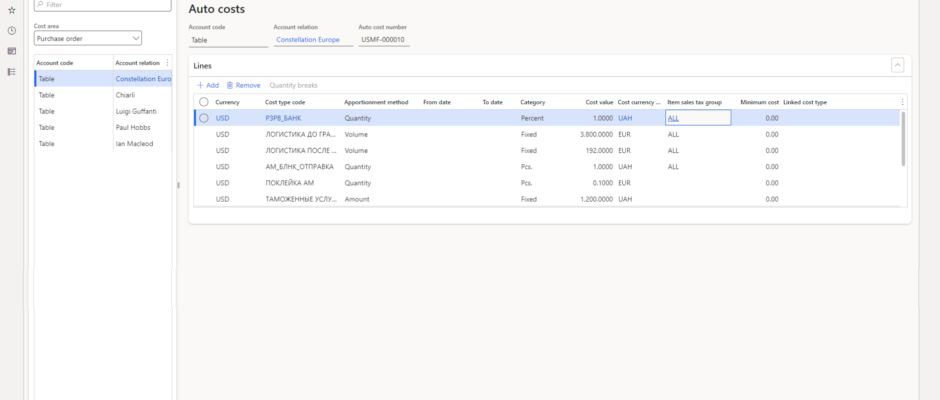Click the Amount apportionment method cell
The image size is (940, 400).
click(x=357, y=199)
